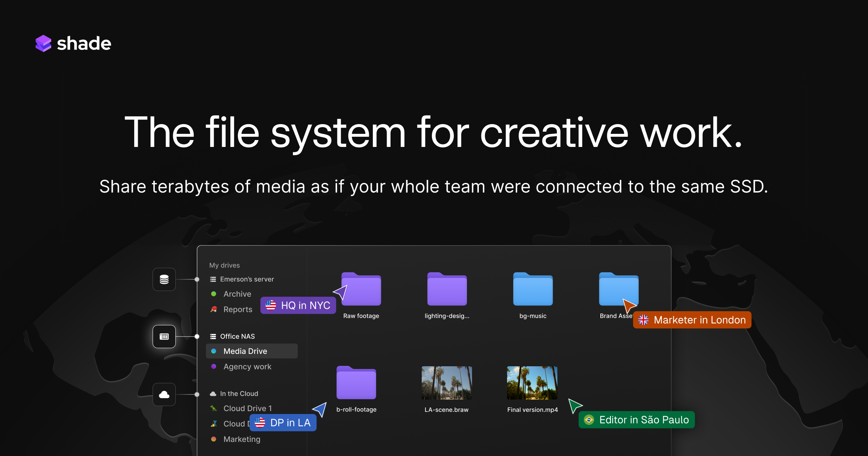Image resolution: width=868 pixels, height=456 pixels.
Task: Select the Agency work drive
Action: 247,367
